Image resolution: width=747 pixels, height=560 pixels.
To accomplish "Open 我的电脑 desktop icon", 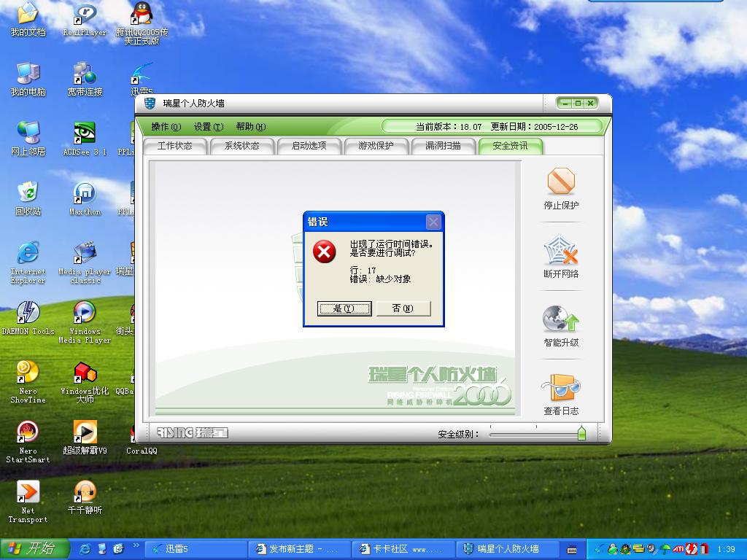I will (x=28, y=79).
